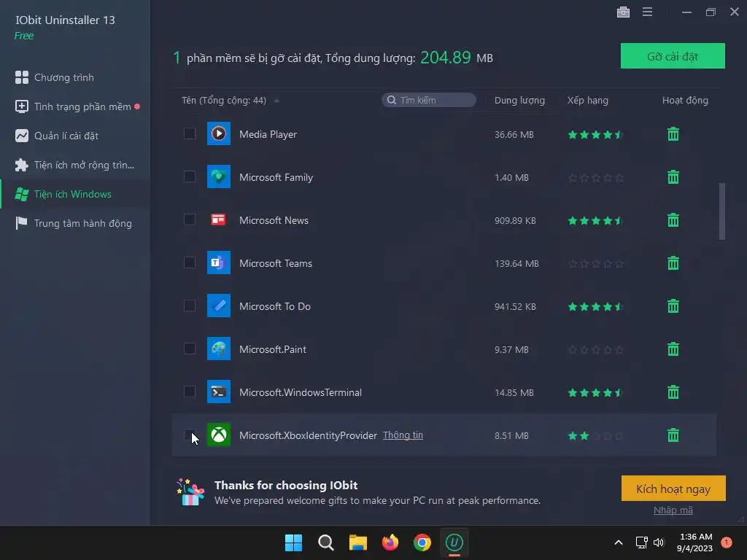Click the star rating for Microsoft.Paint

click(596, 349)
